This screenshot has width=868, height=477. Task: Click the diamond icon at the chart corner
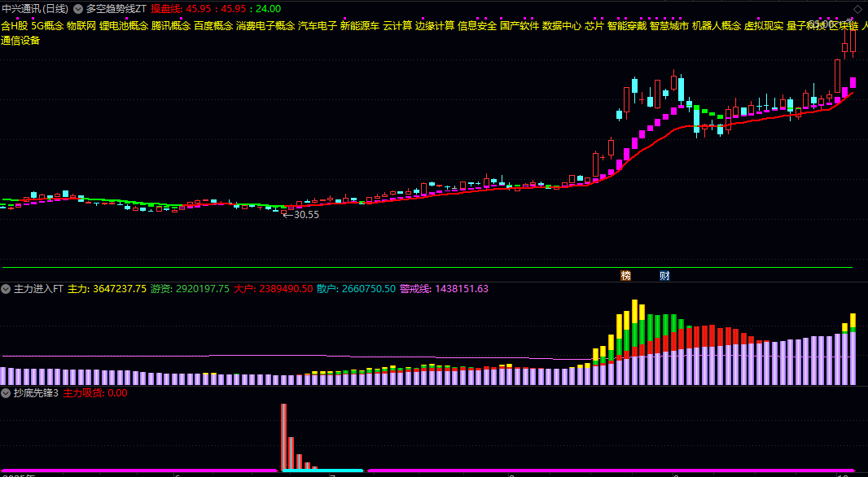coord(857,10)
